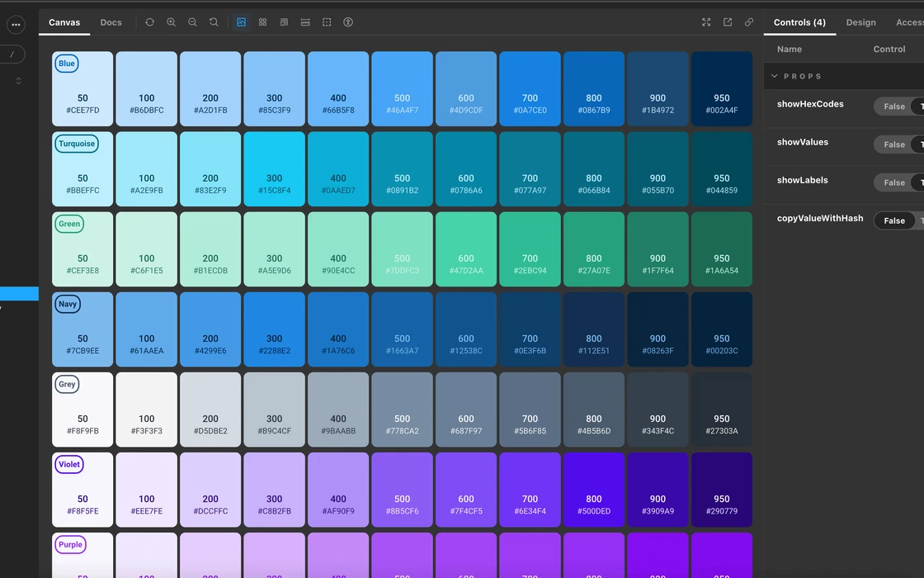Open the viewport size selector
The height and width of the screenshot is (578, 924).
pos(284,22)
